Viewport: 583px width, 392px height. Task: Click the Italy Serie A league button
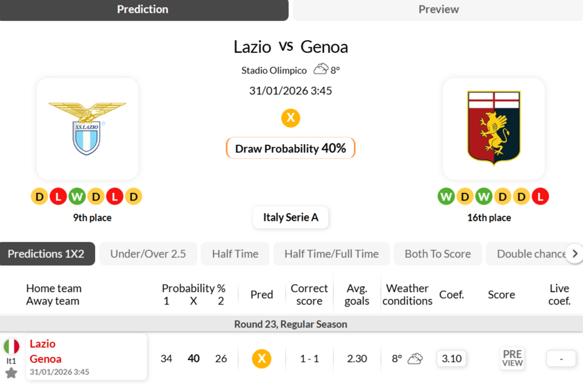(291, 217)
